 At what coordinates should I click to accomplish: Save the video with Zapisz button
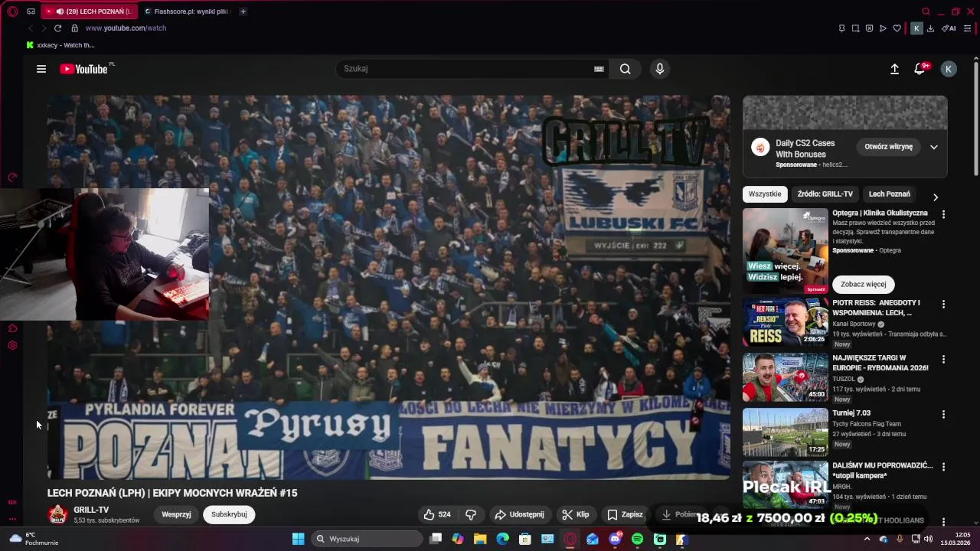point(625,514)
